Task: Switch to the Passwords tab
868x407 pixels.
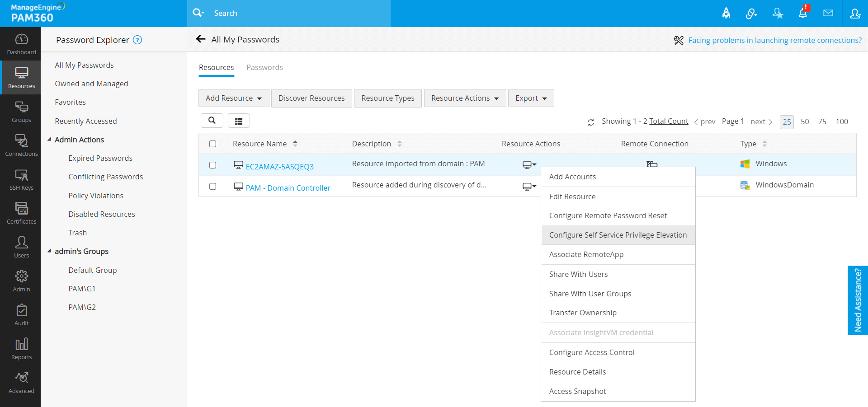Action: tap(264, 67)
